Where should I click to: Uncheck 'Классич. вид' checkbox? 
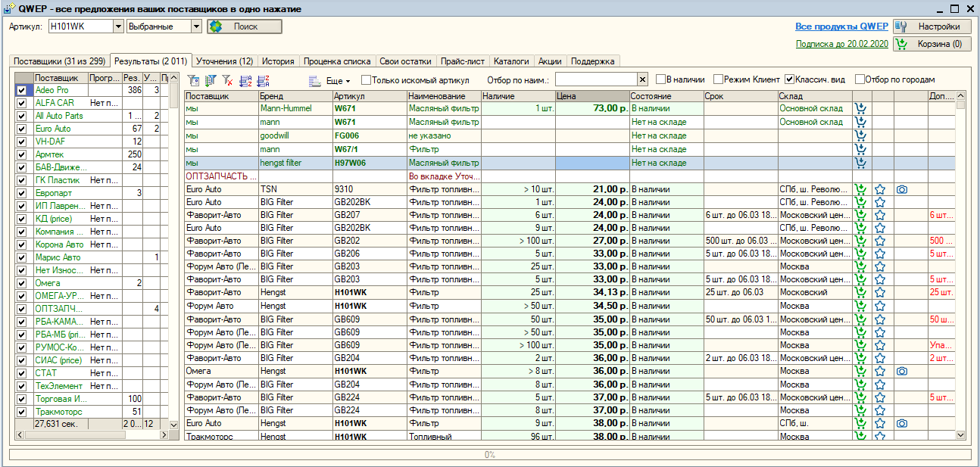pos(790,79)
